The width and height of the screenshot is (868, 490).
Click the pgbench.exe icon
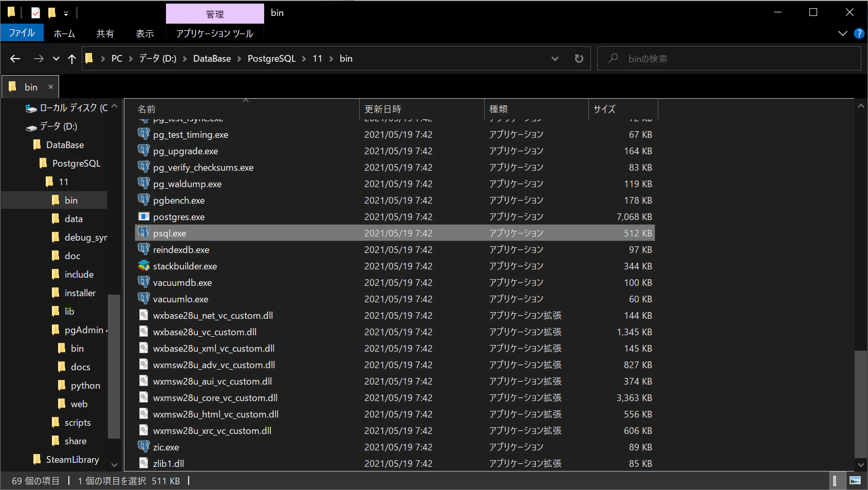(x=144, y=200)
